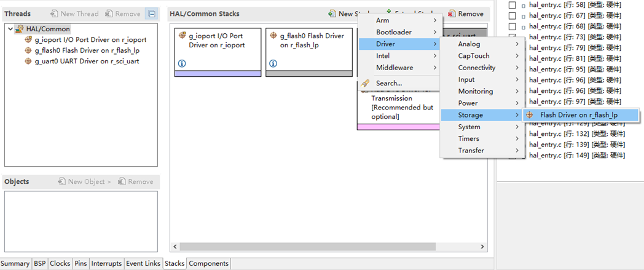Collapse the HAL/Common tree node

[x=10, y=29]
